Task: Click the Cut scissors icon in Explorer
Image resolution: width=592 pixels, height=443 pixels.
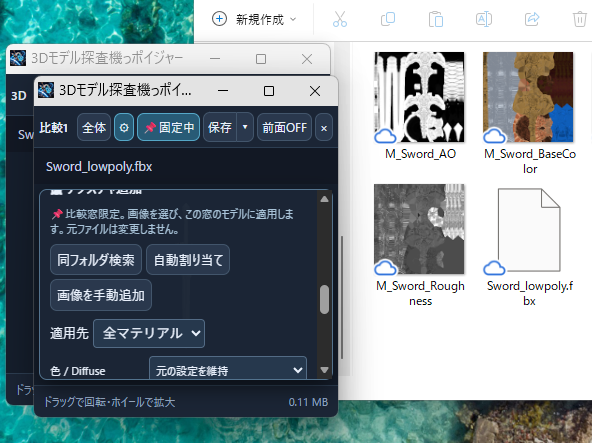Action: [x=340, y=19]
